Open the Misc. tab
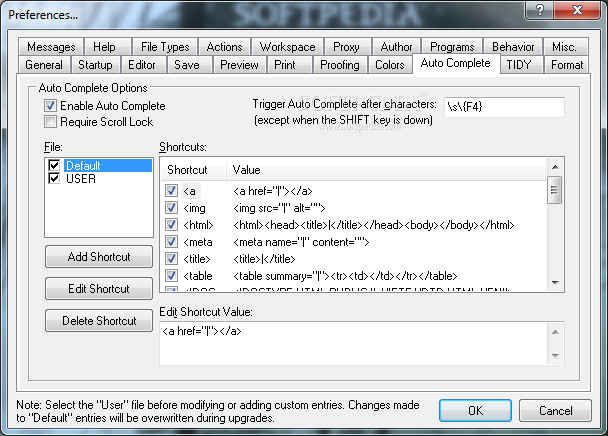Screen dimensions: 608x436 point(565,47)
